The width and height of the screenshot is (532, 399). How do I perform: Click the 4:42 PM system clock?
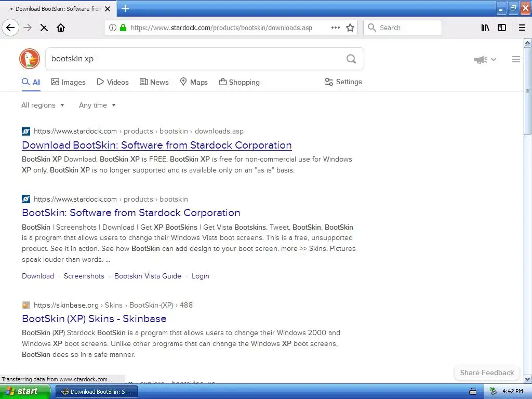click(x=513, y=392)
